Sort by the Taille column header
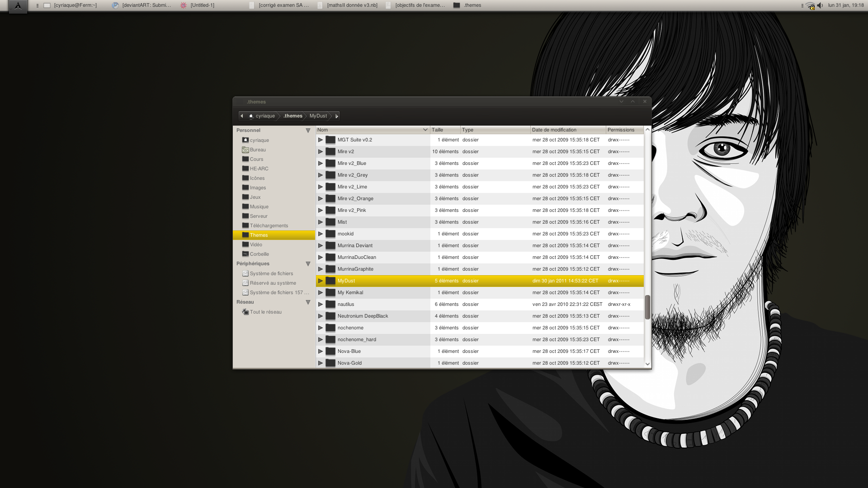 pos(445,130)
